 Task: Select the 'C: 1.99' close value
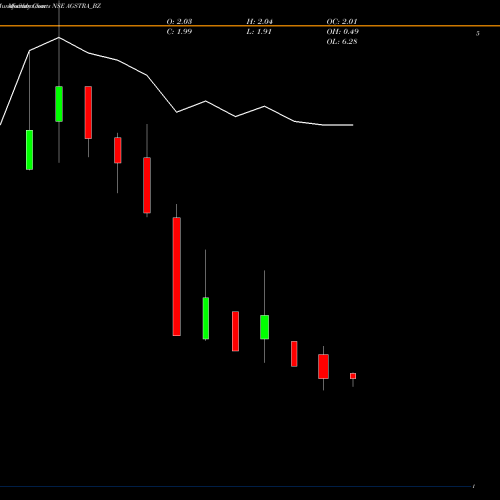click(x=179, y=32)
